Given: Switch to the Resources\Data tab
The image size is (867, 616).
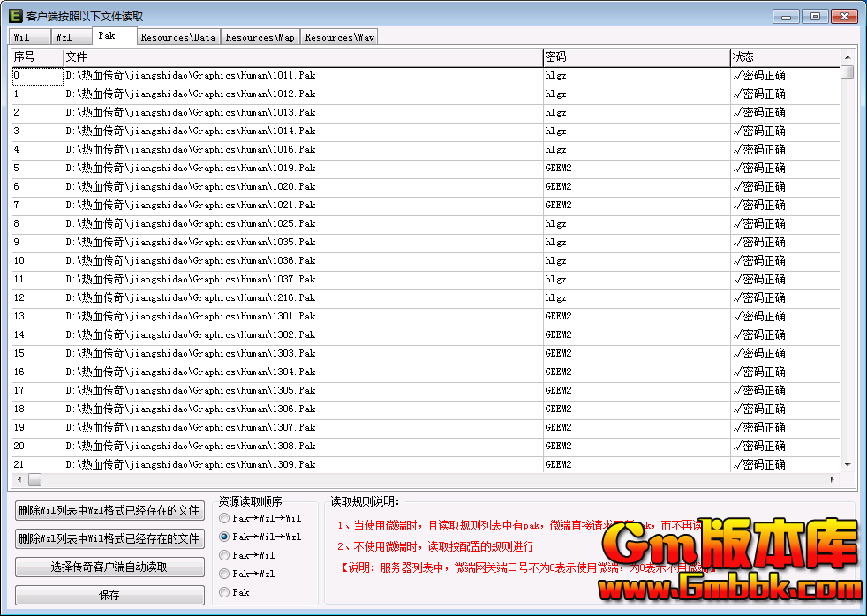Looking at the screenshot, I should (177, 37).
